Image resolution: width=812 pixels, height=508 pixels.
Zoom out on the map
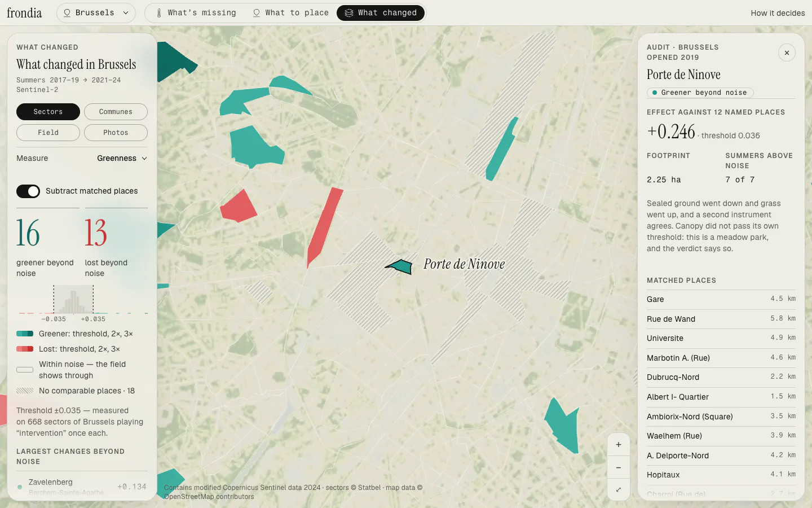click(x=619, y=468)
